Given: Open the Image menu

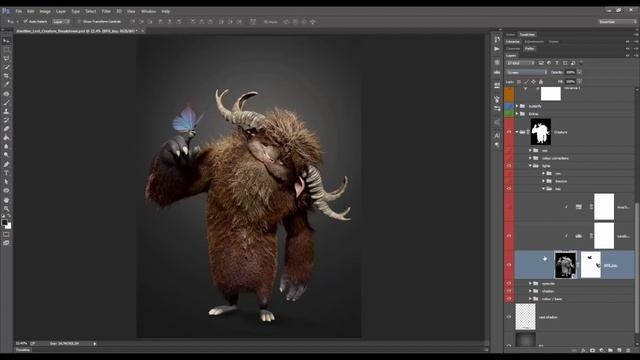Looking at the screenshot, I should pyautogui.click(x=45, y=11).
